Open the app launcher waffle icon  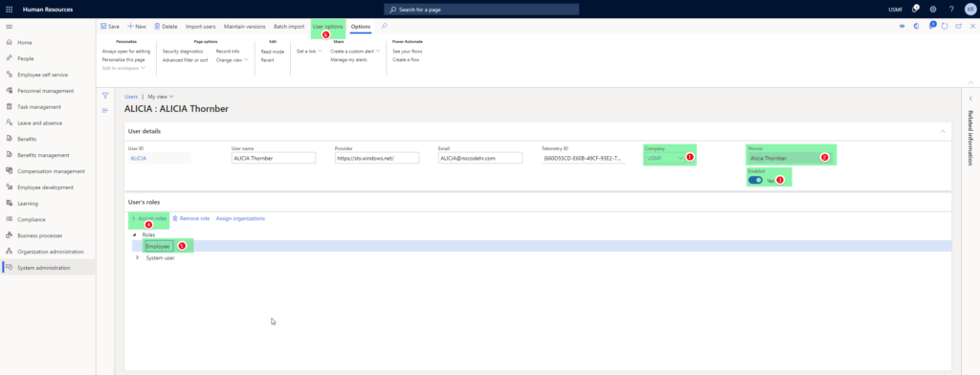coord(9,10)
